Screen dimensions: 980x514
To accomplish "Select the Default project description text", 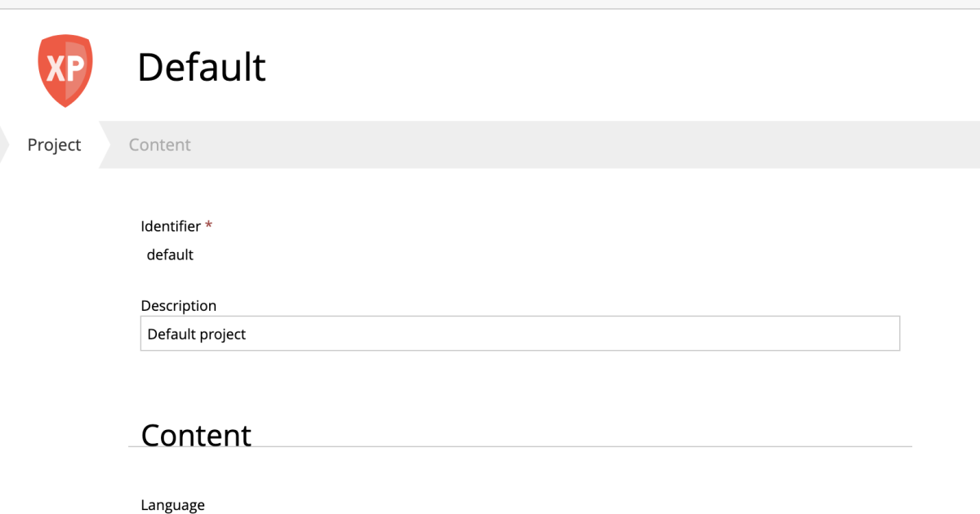I will pos(194,333).
